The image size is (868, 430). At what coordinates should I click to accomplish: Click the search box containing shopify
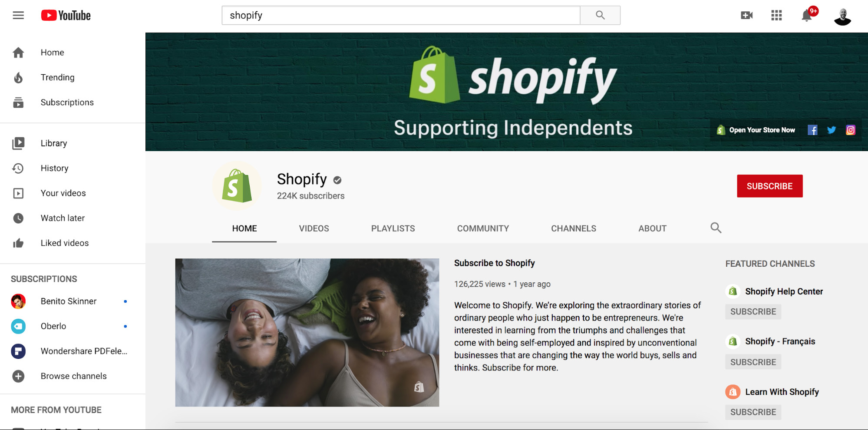401,15
